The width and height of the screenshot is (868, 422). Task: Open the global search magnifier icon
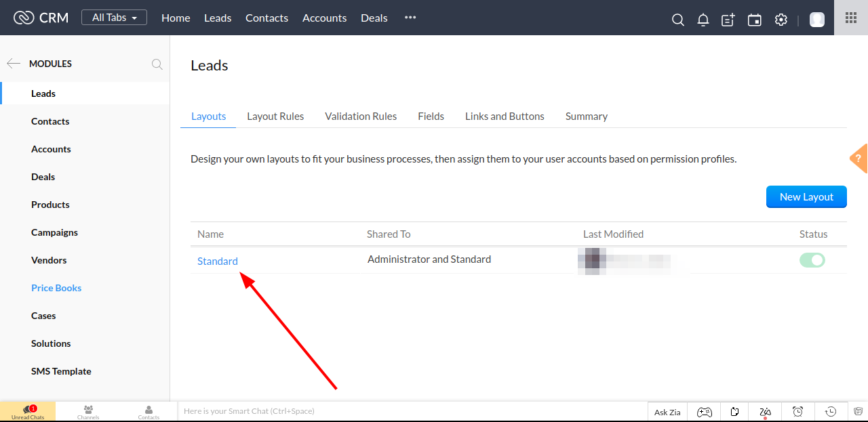coord(677,20)
